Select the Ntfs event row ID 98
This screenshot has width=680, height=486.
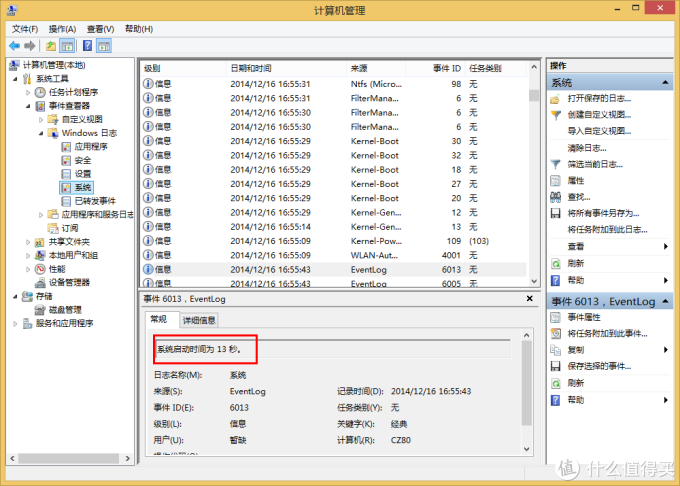click(333, 84)
